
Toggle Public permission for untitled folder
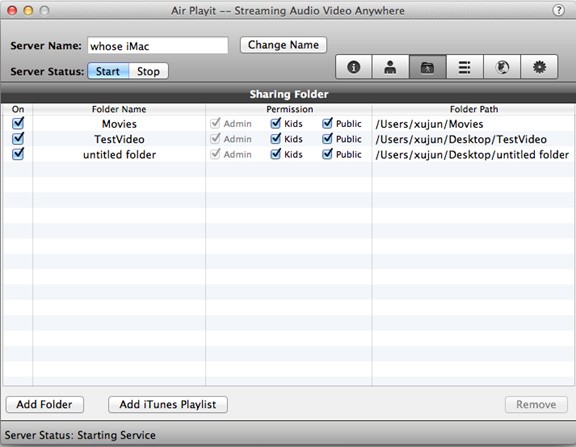click(x=327, y=154)
